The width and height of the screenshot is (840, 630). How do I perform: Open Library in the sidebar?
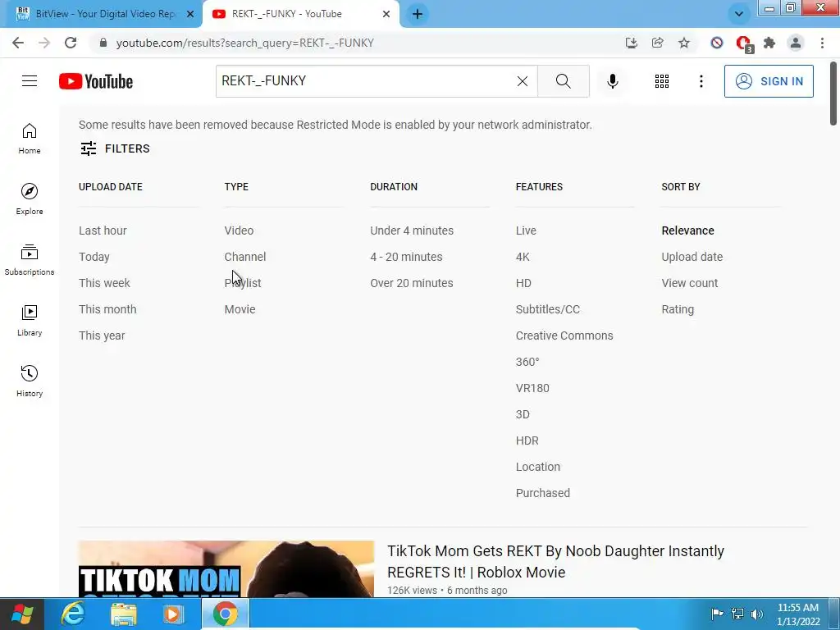[x=30, y=321]
